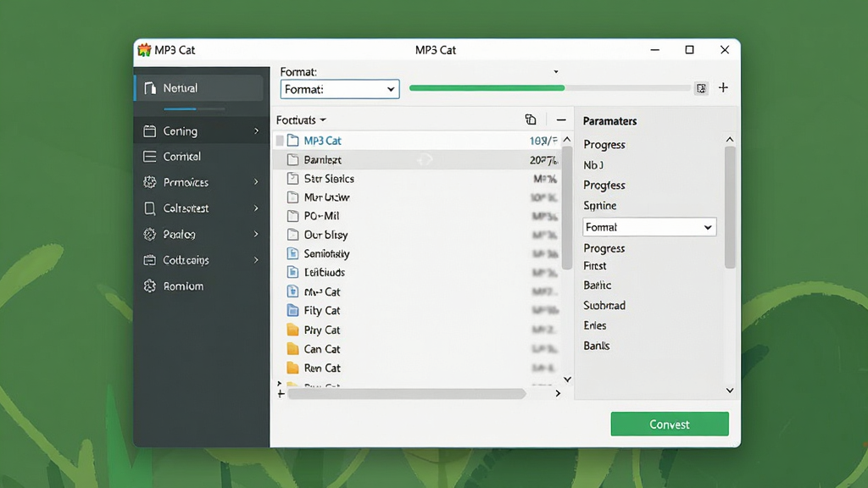The image size is (868, 488).
Task: Click the Pemoices gear icon in sidebar
Action: tap(149, 182)
